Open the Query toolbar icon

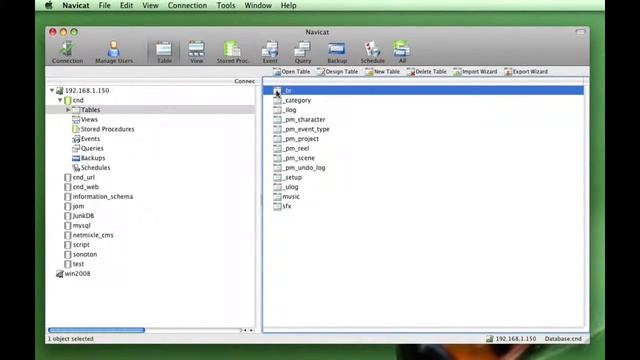303,52
